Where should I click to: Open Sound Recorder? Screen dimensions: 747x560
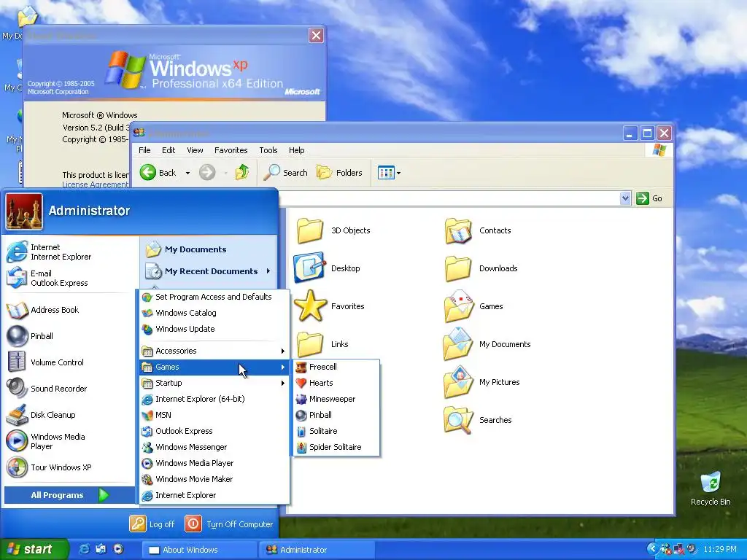point(71,389)
